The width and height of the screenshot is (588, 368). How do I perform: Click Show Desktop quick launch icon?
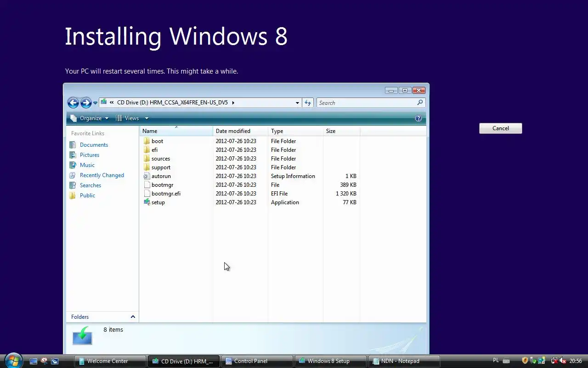point(34,361)
